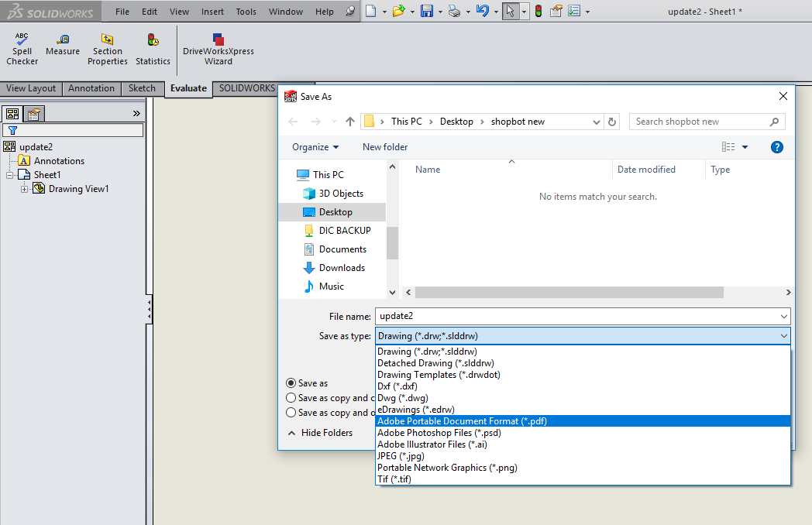Click Desktop in address breadcrumb

click(456, 122)
